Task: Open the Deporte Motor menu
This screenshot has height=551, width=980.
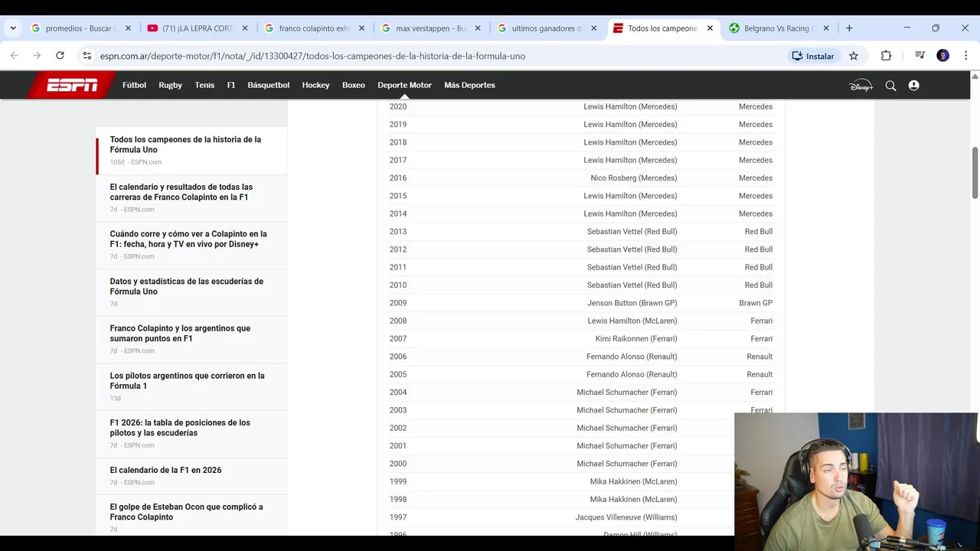Action: 405,85
